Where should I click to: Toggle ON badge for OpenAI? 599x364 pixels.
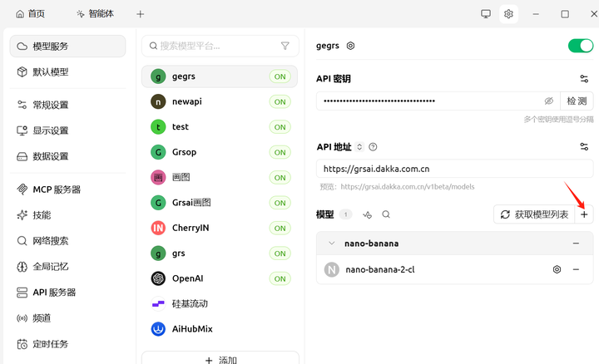tap(280, 278)
